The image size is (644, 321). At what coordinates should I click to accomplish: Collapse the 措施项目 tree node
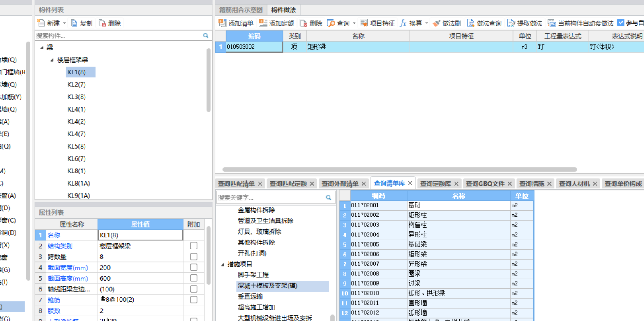point(223,264)
